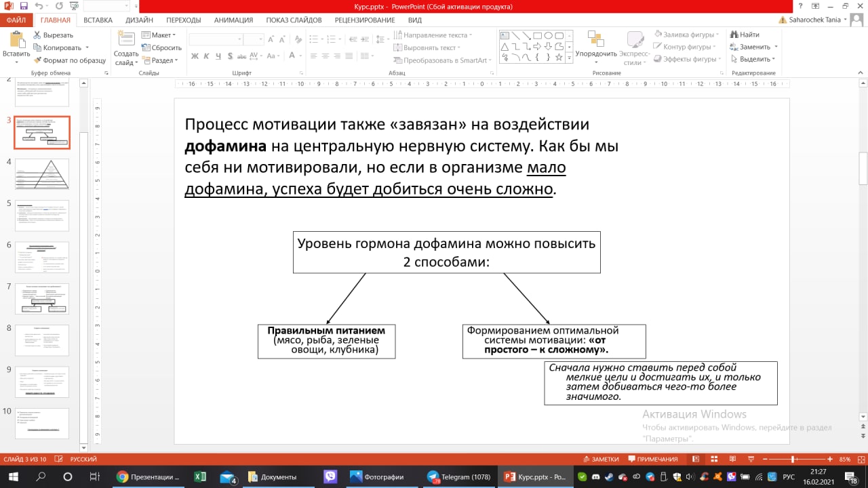This screenshot has height=488, width=868.
Task: Click Заменить replace button
Action: 754,47
